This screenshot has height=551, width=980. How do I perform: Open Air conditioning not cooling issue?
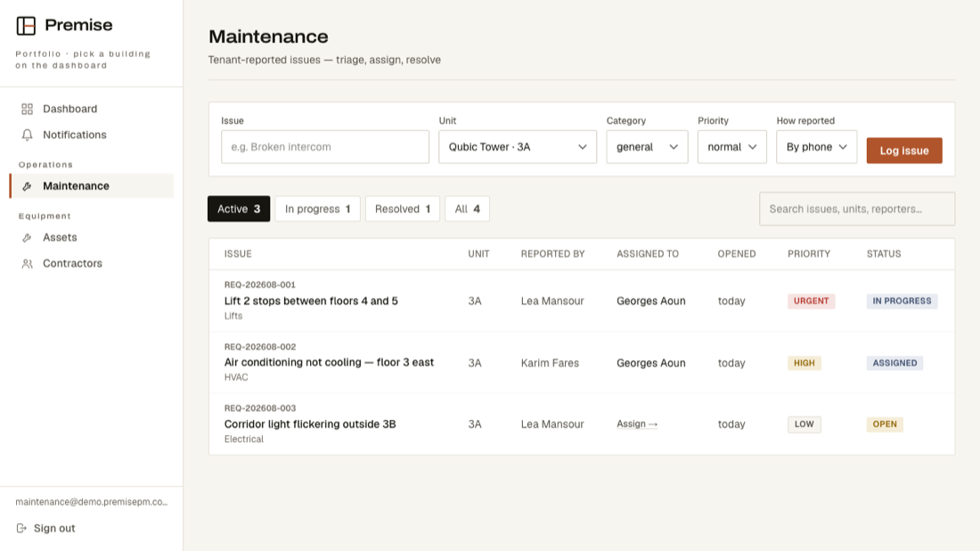(329, 362)
